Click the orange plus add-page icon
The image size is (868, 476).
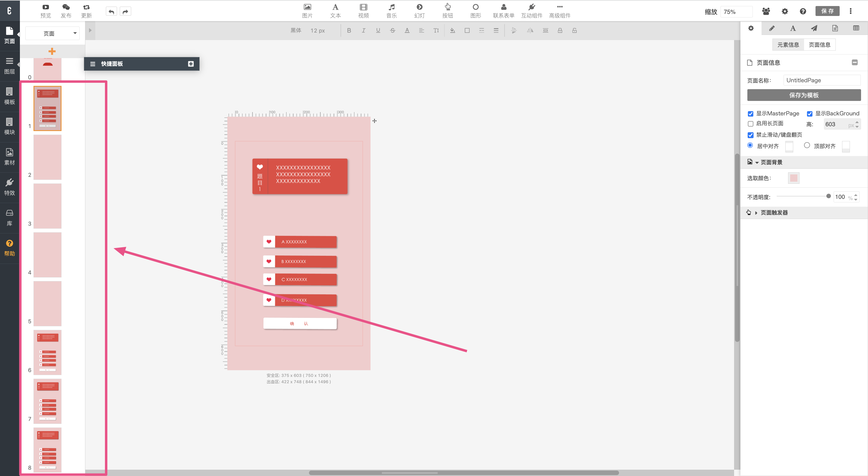click(x=52, y=51)
